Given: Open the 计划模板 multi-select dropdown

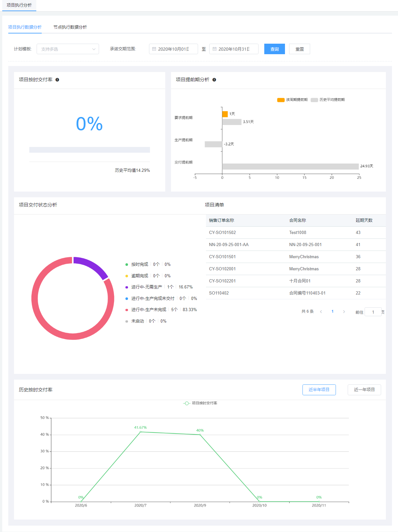Looking at the screenshot, I should tap(68, 49).
